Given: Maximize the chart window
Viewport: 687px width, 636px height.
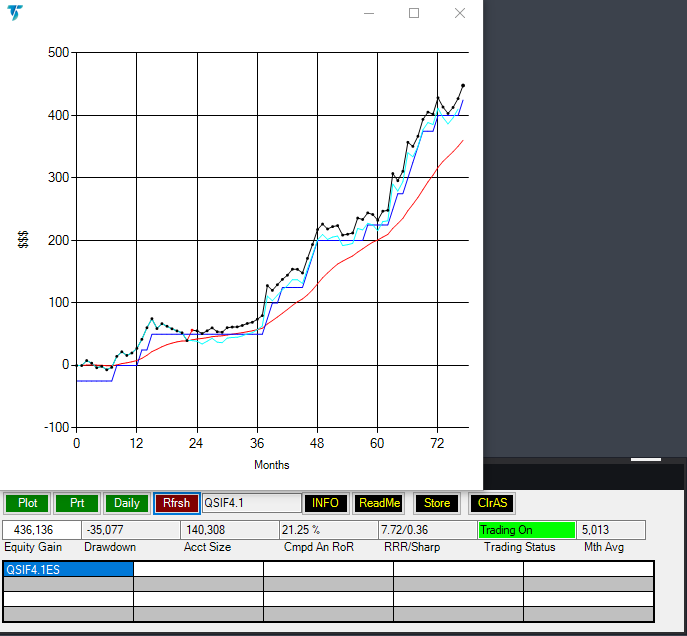Looking at the screenshot, I should 414,13.
